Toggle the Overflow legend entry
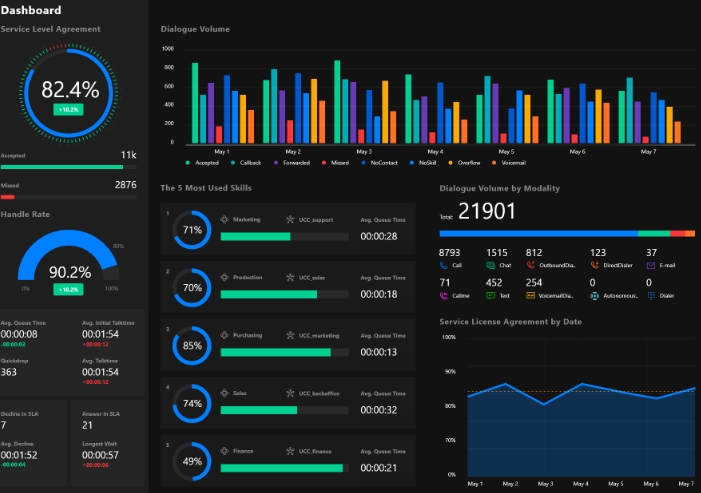701x493 pixels. click(x=465, y=163)
